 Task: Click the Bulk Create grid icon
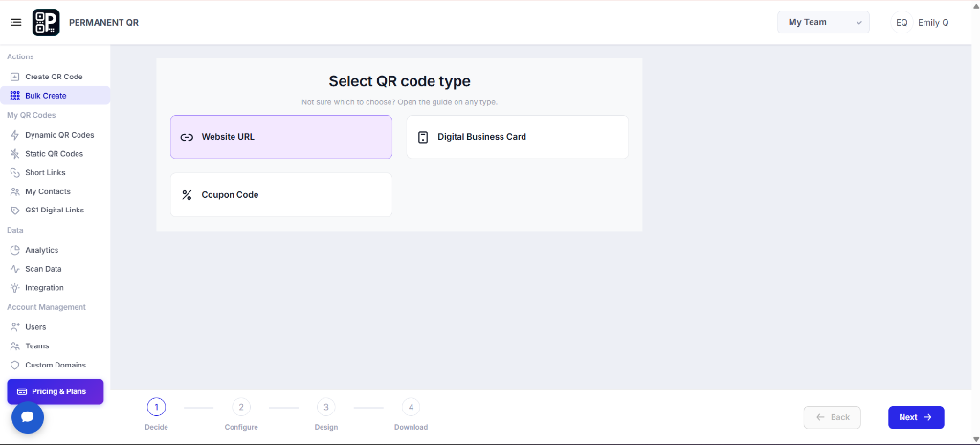(15, 96)
